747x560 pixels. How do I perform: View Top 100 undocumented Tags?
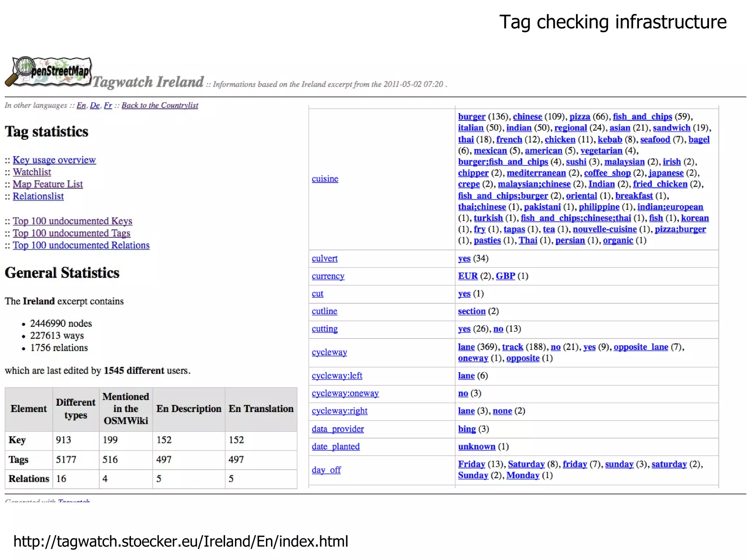tap(71, 233)
